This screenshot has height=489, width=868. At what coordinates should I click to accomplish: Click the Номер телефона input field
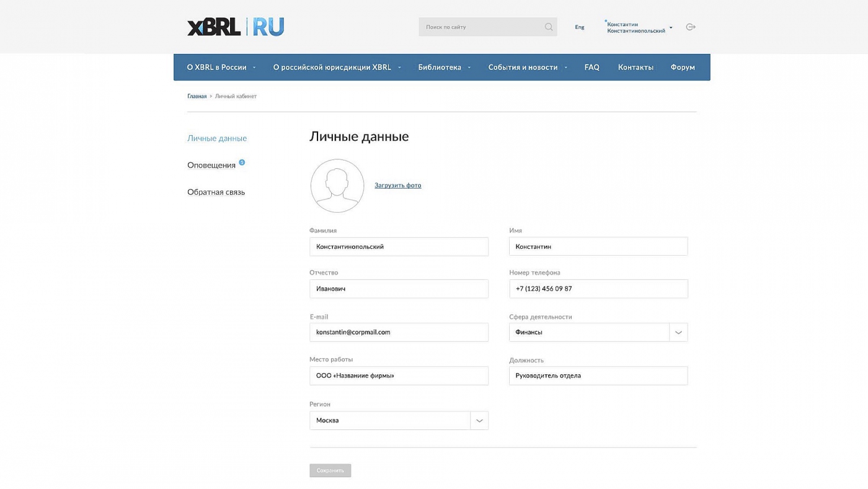pyautogui.click(x=598, y=289)
